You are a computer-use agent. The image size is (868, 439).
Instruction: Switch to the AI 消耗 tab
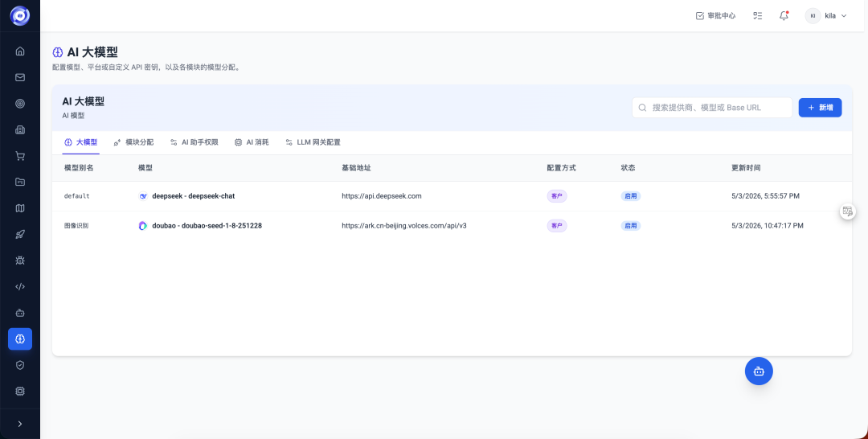252,142
